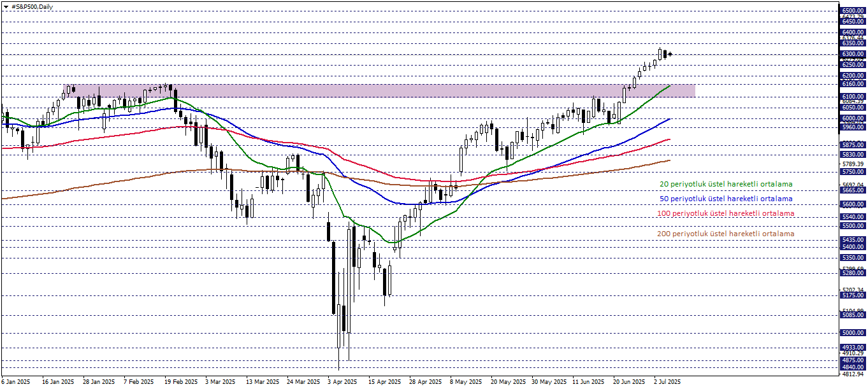868x389 pixels.
Task: Click the 8 May 2025 date label
Action: tap(466, 382)
